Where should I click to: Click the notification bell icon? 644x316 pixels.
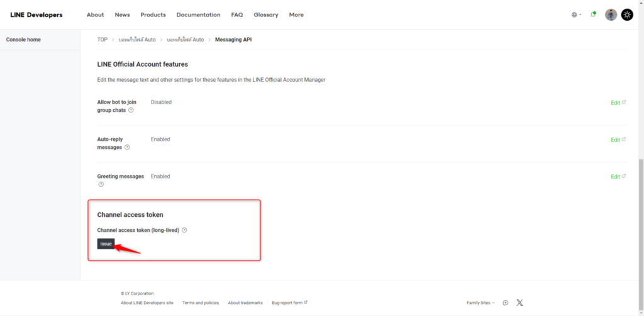tap(593, 14)
